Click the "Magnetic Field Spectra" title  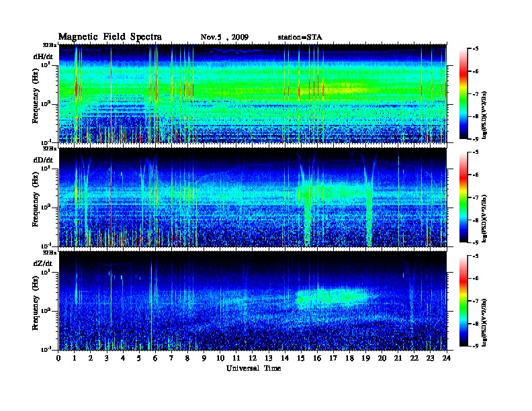[x=110, y=37]
